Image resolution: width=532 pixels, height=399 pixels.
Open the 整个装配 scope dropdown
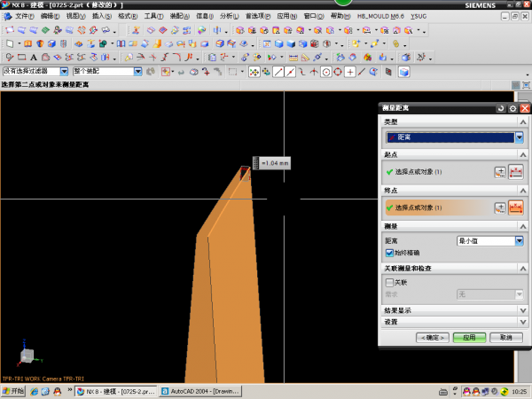coord(137,71)
